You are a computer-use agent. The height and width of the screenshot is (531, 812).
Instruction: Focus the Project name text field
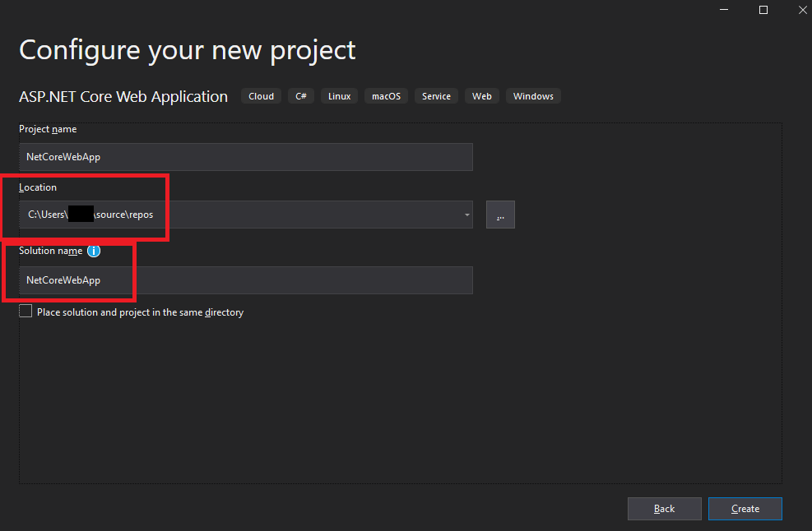coord(245,157)
